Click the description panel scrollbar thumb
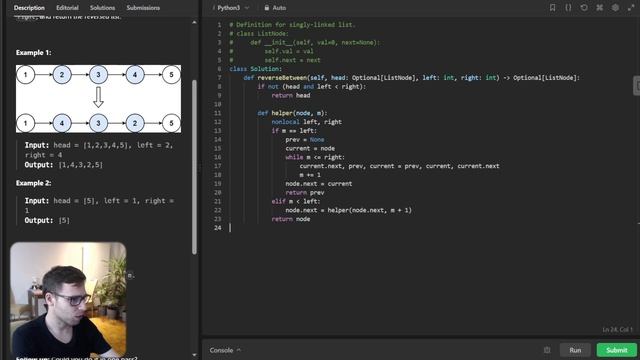This screenshot has width=640, height=360. [x=194, y=167]
